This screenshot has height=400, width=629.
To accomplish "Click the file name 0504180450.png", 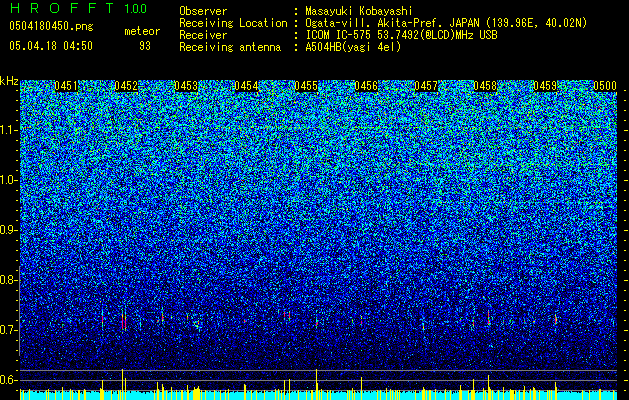I will (x=51, y=27).
